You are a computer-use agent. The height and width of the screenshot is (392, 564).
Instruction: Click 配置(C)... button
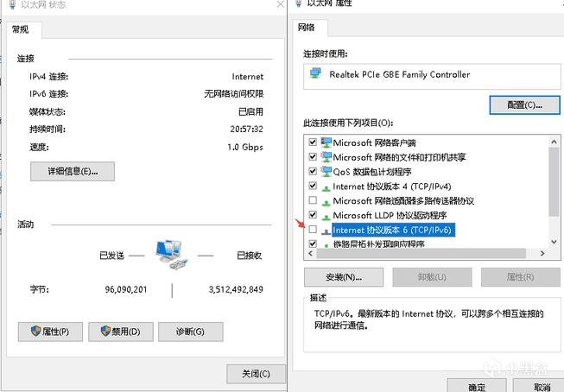coord(525,105)
